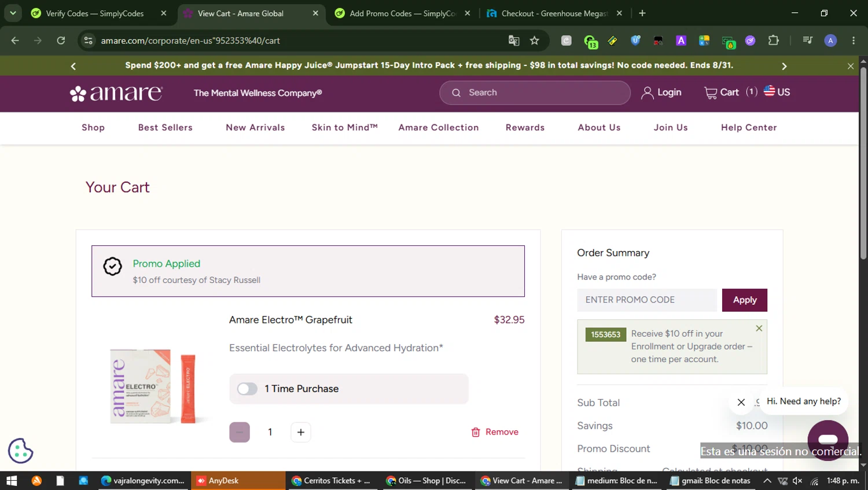Open the Join Us menu

coord(671,128)
